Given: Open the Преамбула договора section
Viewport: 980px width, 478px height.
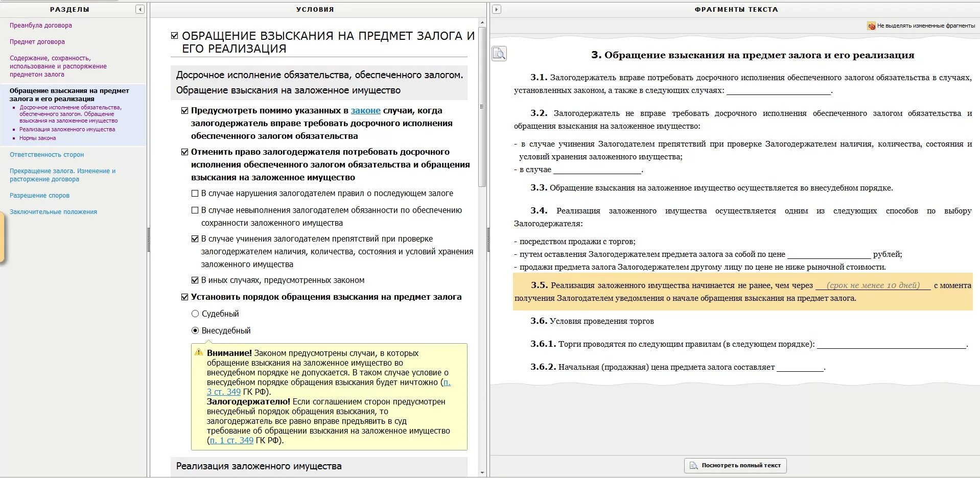Looking at the screenshot, I should 41,26.
